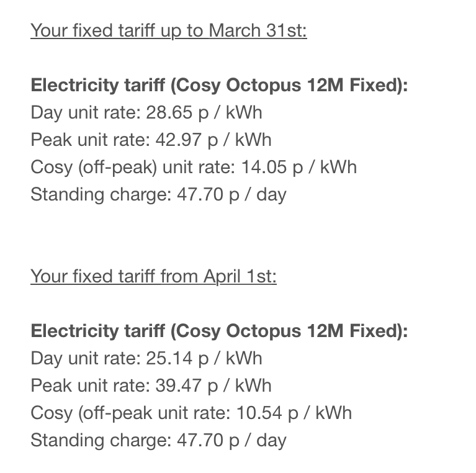Click the Peak unit rate 42.97 p line
The image size is (476, 473).
151,140
